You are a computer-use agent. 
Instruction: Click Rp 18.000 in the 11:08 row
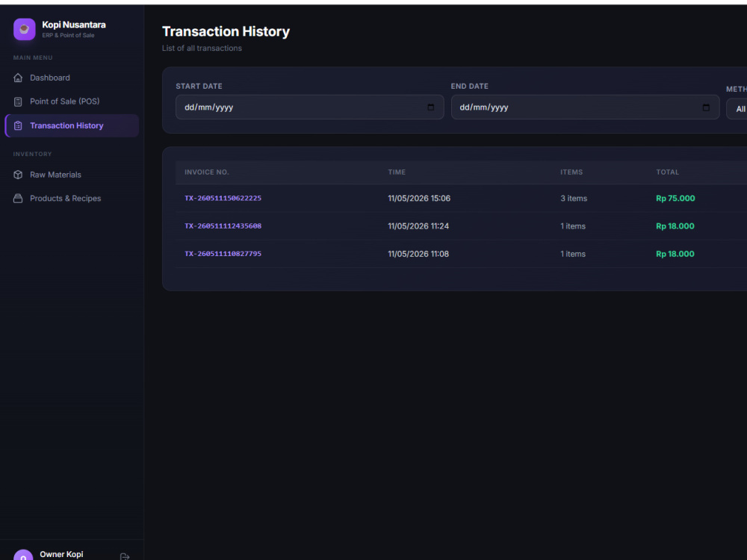point(675,254)
